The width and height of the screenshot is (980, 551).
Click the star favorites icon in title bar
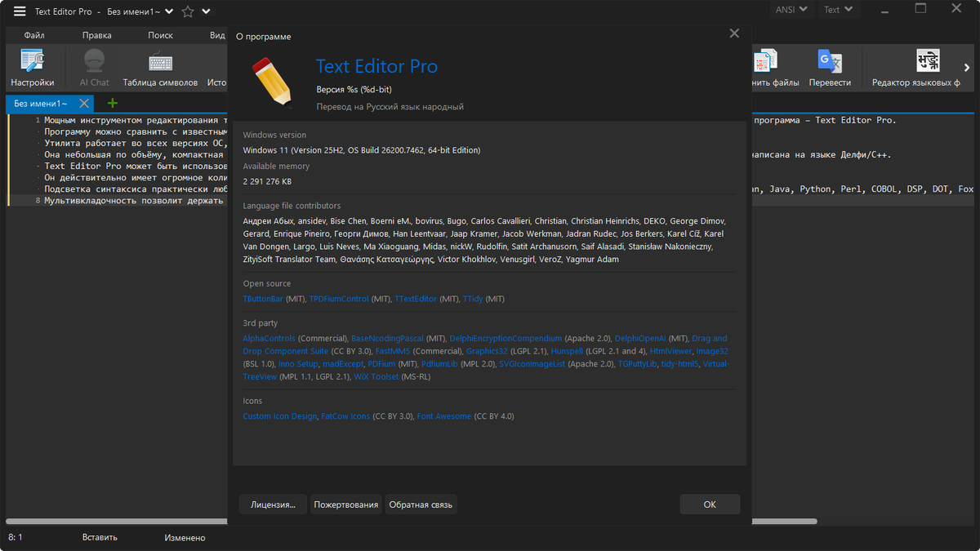pos(188,11)
